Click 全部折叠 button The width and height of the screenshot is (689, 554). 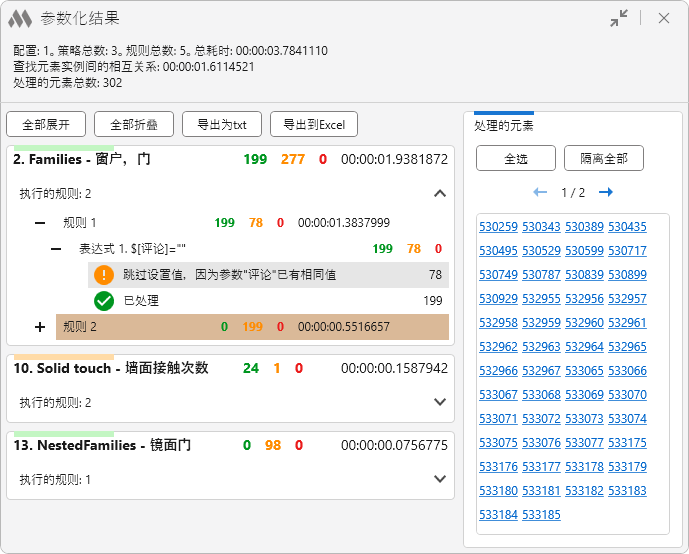point(133,125)
